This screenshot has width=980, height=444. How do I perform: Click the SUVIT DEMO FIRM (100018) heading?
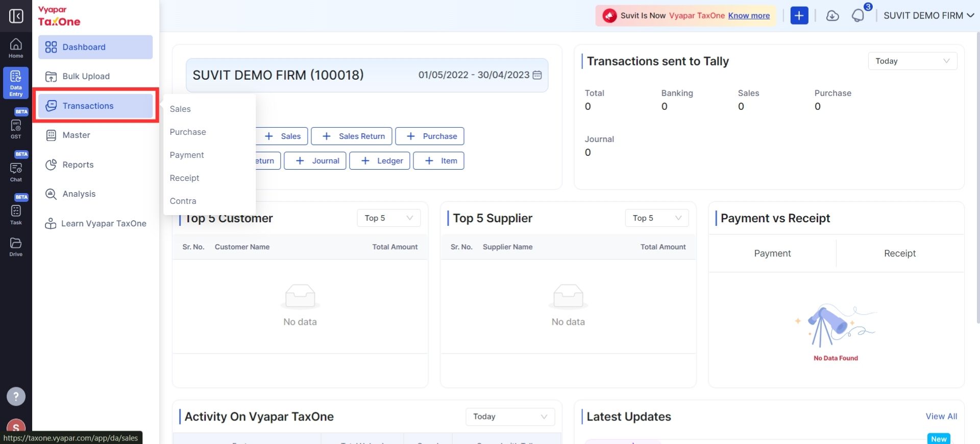click(278, 75)
